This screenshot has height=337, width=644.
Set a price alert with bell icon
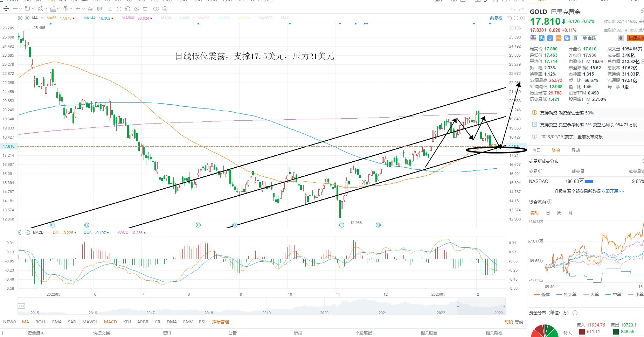[x=621, y=38]
